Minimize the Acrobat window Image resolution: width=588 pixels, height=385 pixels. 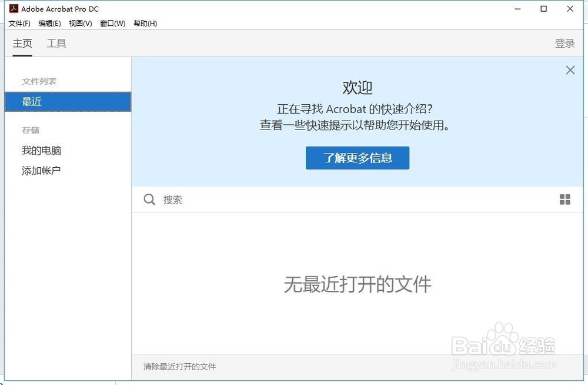[x=518, y=9]
